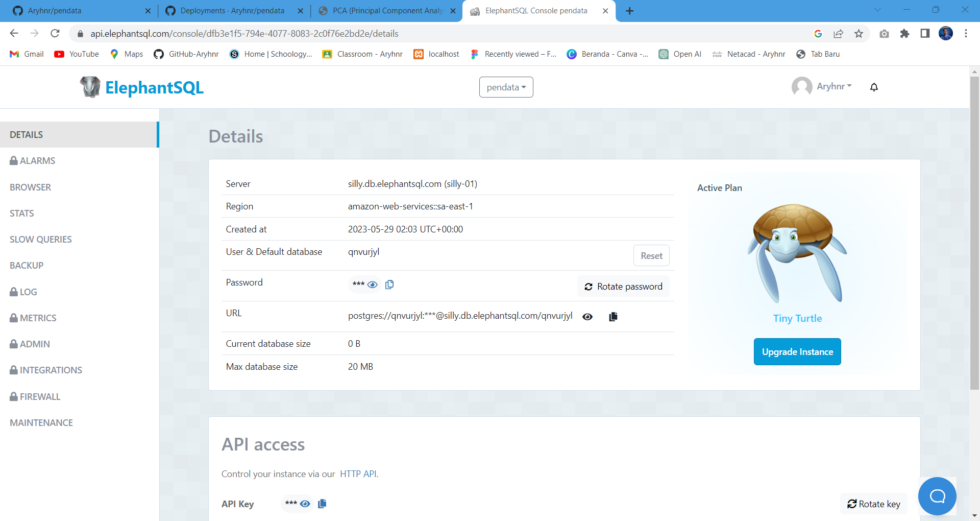Open the pendata instance dropdown
The height and width of the screenshot is (521, 980).
click(x=505, y=87)
